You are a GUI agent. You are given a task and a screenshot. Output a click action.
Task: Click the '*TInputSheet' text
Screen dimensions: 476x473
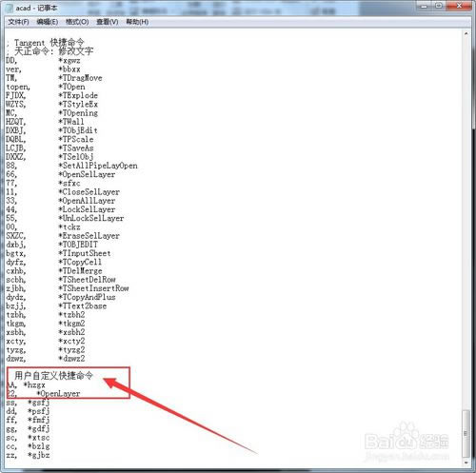pyautogui.click(x=85, y=253)
